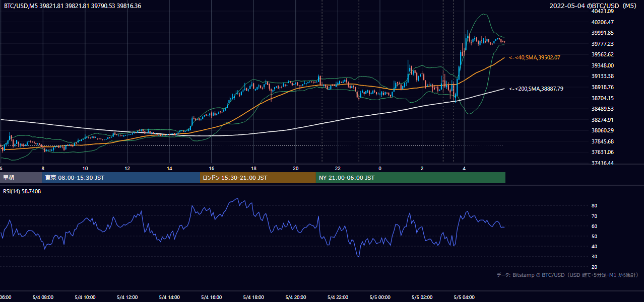Click the 5/4 08:00 bottom date label
Image resolution: width=644 pixels, height=302 pixels.
tap(43, 297)
